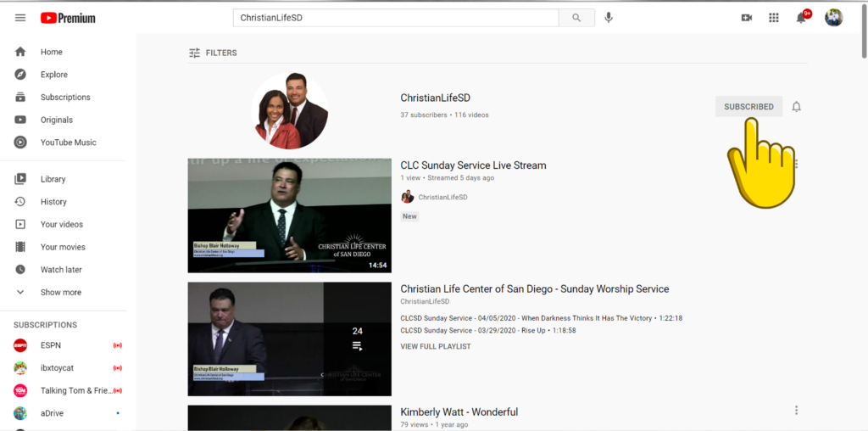Click VIEW FULL PLAYLIST
This screenshot has height=431, width=868.
[x=436, y=347]
